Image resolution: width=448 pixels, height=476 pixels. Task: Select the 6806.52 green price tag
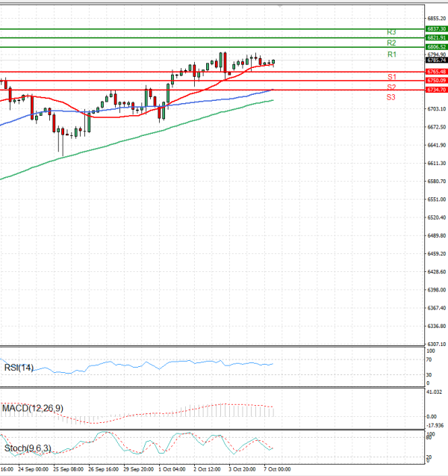click(435, 47)
